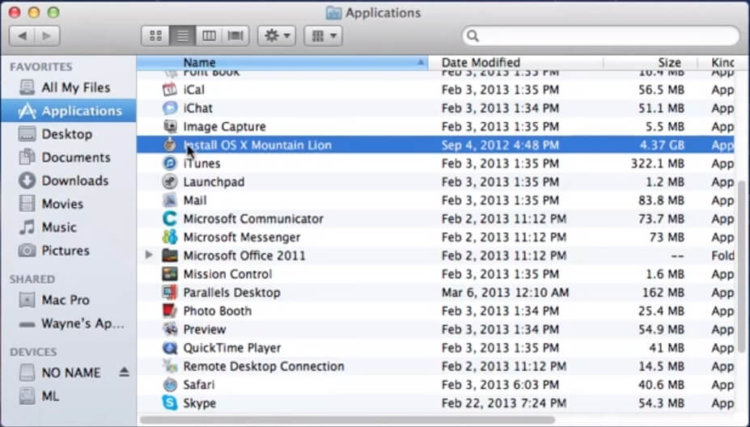Click the Photo Booth app icon
Screen dimensions: 750x427
[x=170, y=311]
